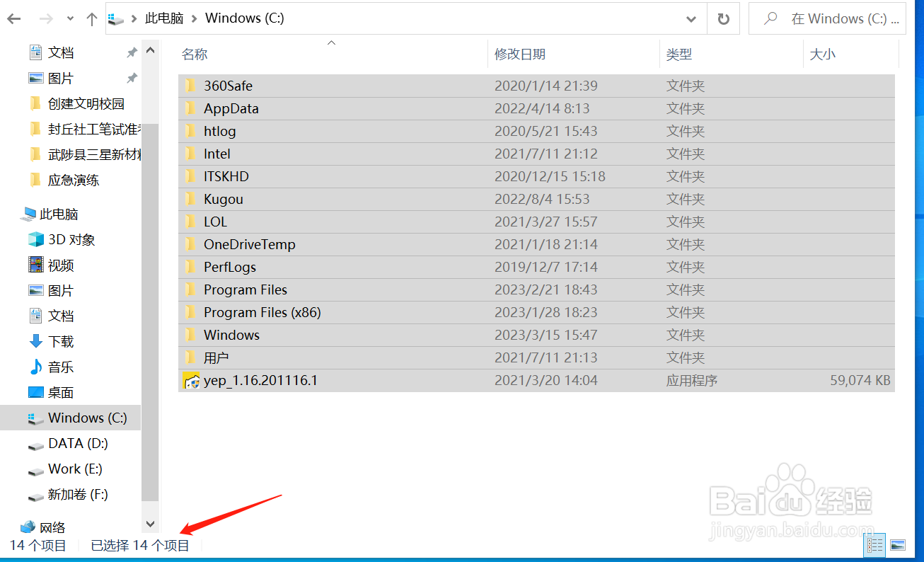Go back using the Back arrow
This screenshot has width=924, height=562.
tap(13, 19)
